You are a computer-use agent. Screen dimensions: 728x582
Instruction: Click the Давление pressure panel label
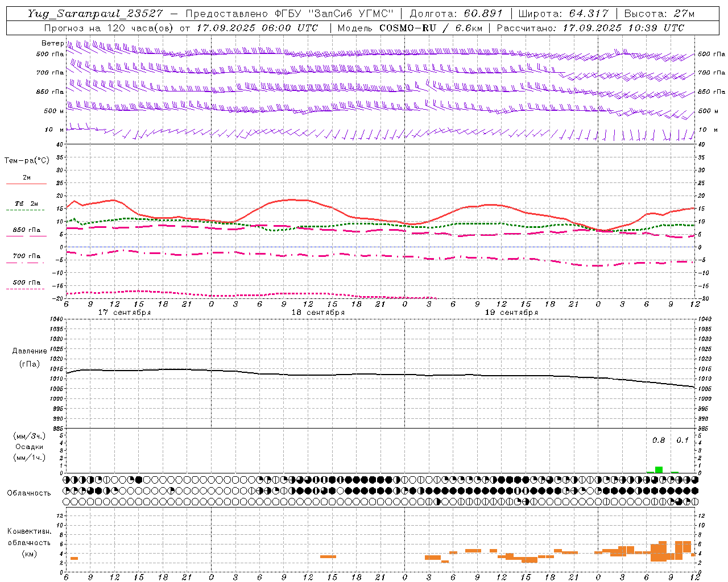(x=30, y=351)
